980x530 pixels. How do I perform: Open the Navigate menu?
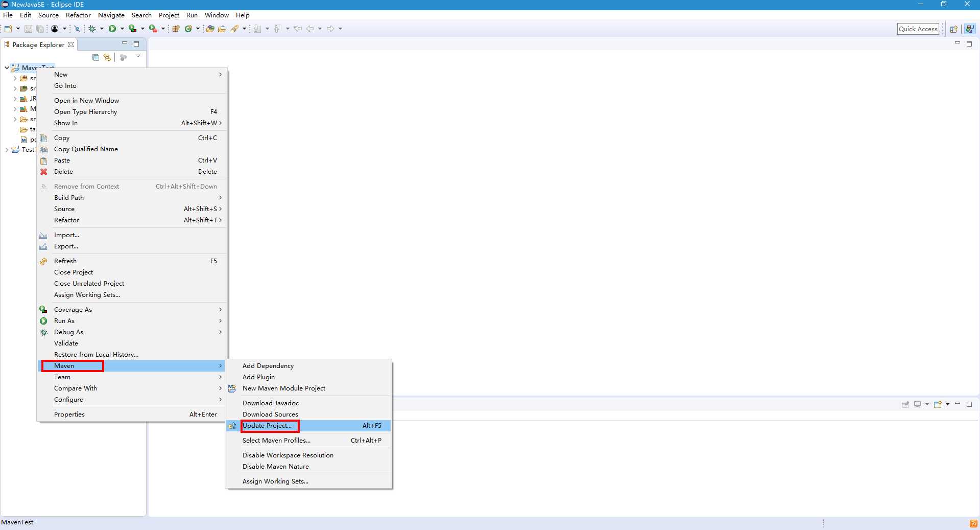click(x=111, y=15)
